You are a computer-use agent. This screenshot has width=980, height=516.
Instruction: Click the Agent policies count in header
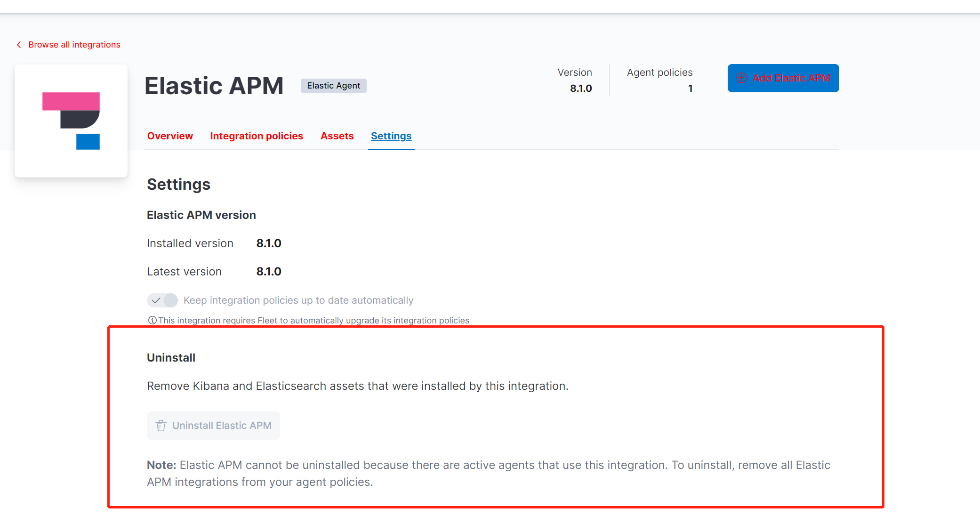pos(690,89)
